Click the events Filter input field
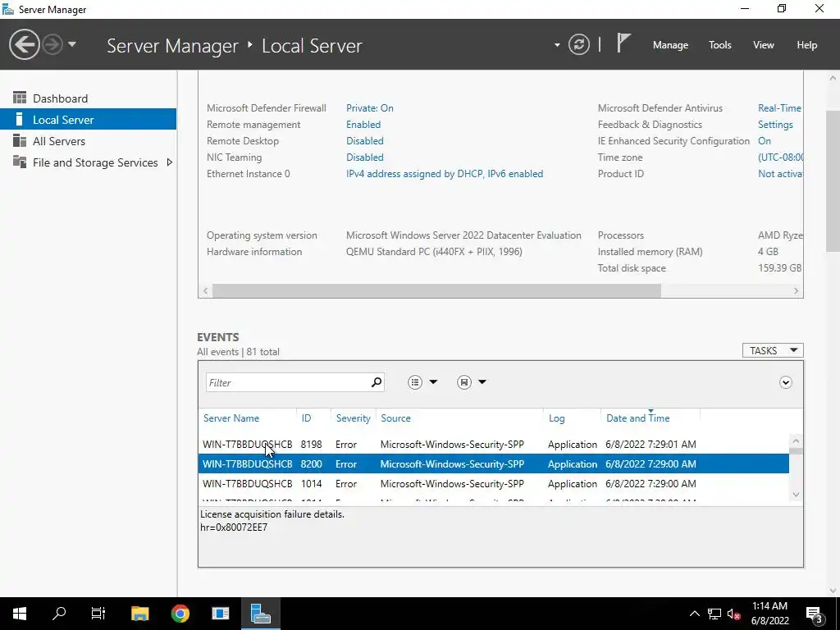The width and height of the screenshot is (840, 630). 287,382
